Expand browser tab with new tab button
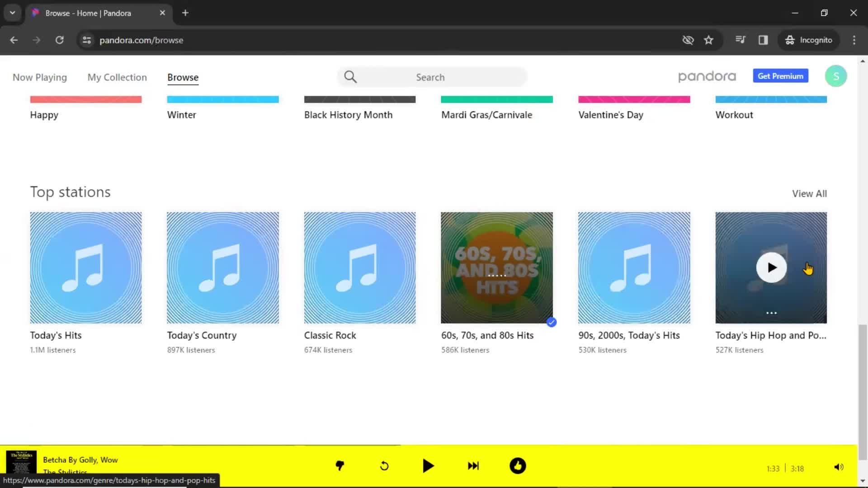Screen dimensions: 868x488 coord(185,13)
